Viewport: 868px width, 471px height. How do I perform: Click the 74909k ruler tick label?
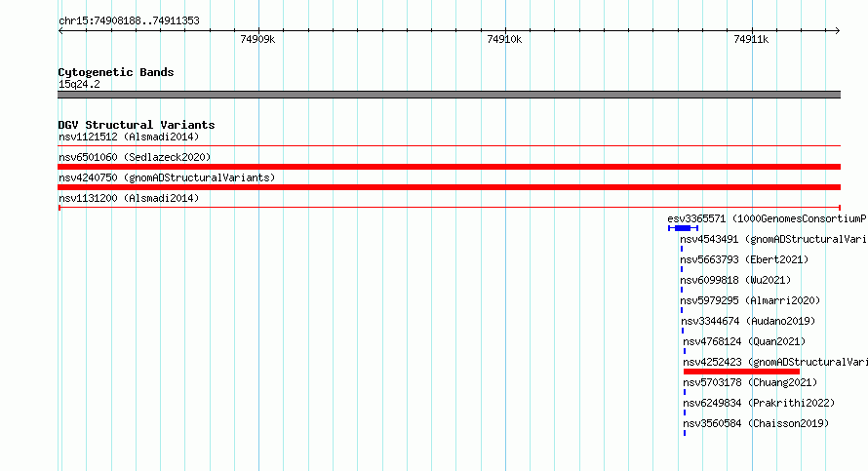[257, 39]
